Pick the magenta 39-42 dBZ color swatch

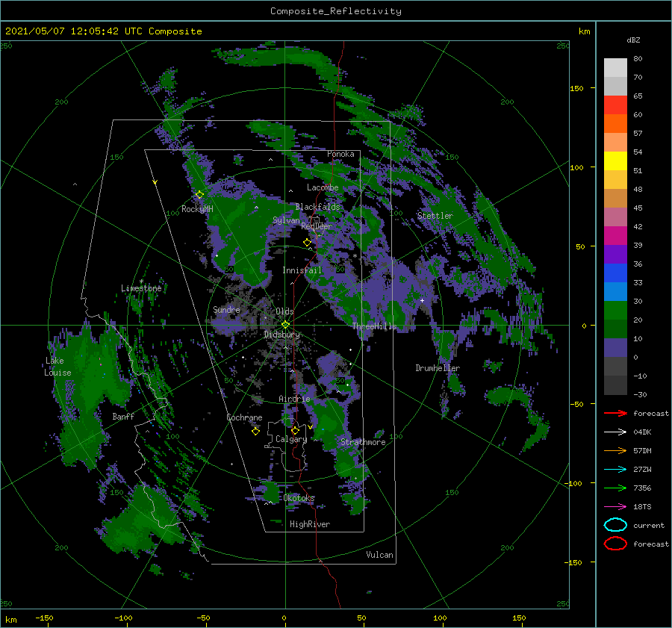pos(615,236)
